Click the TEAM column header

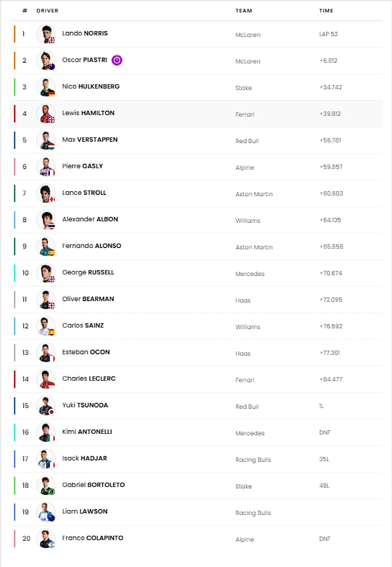click(244, 11)
